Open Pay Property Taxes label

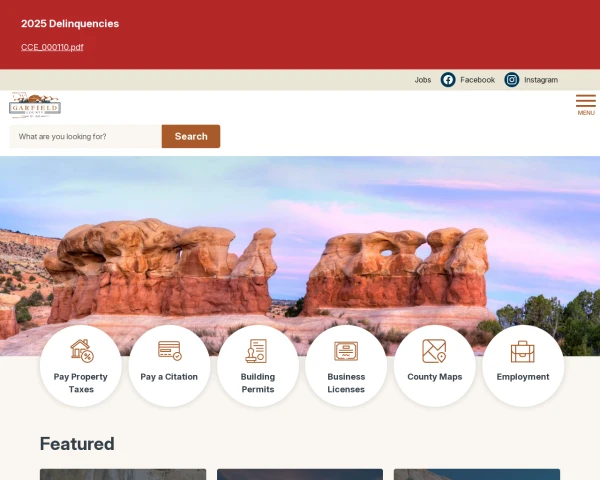[x=81, y=383]
